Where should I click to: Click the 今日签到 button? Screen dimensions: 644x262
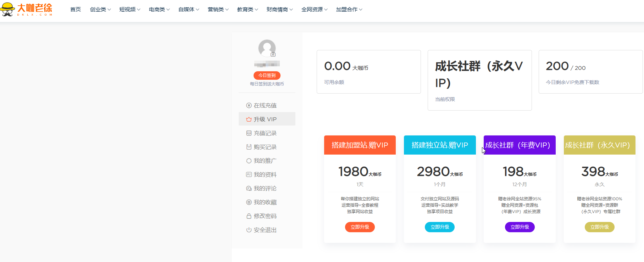(x=267, y=75)
